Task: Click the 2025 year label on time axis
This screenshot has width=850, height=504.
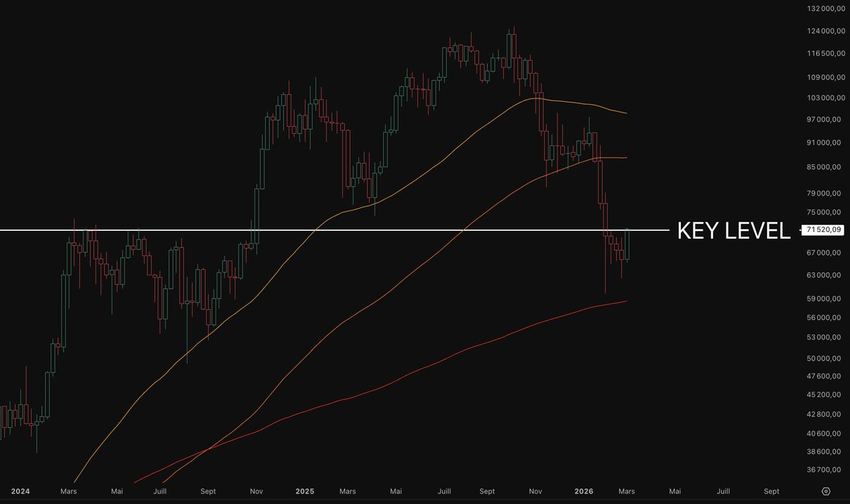Action: pos(305,491)
